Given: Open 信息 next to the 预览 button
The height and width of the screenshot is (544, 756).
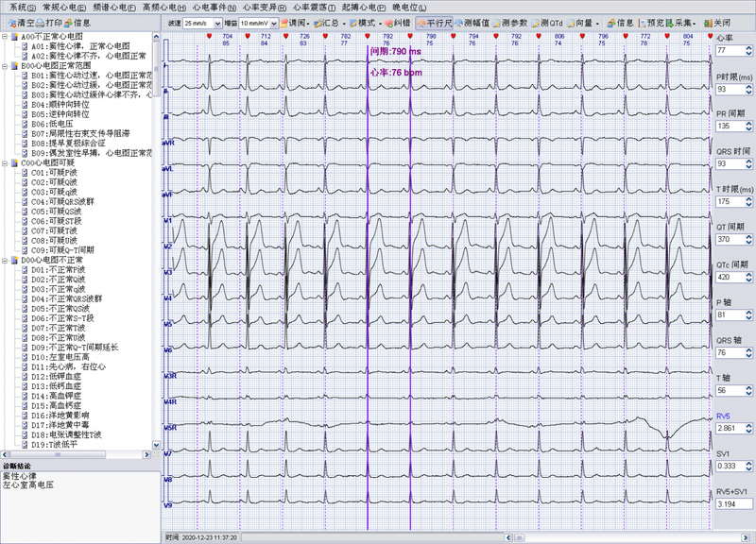Looking at the screenshot, I should tap(621, 23).
